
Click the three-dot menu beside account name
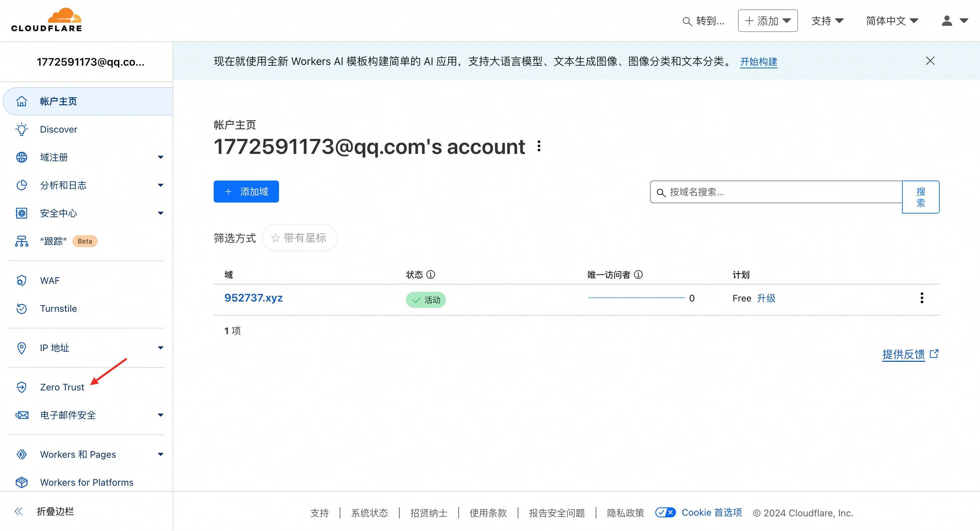click(539, 146)
